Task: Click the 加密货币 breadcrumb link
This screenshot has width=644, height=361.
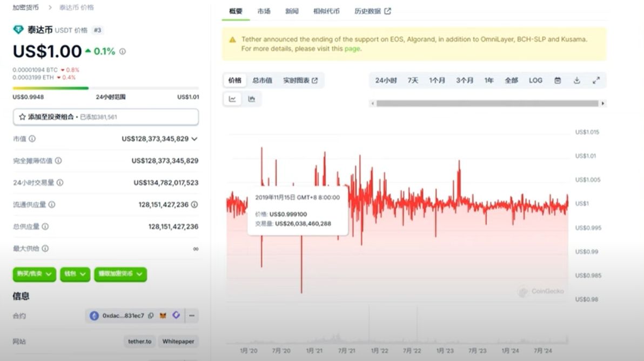Action: [x=25, y=7]
